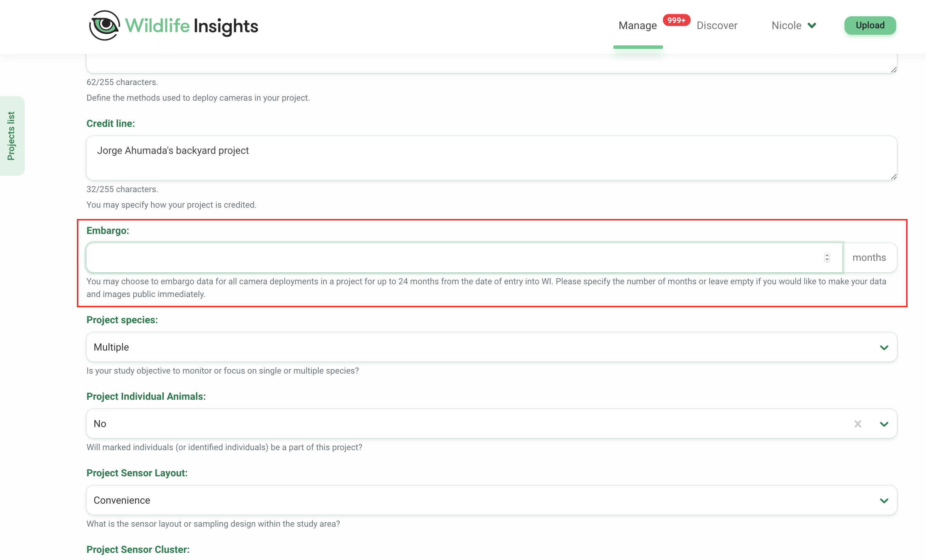
Task: Expand the Nicole account menu
Action: click(794, 25)
